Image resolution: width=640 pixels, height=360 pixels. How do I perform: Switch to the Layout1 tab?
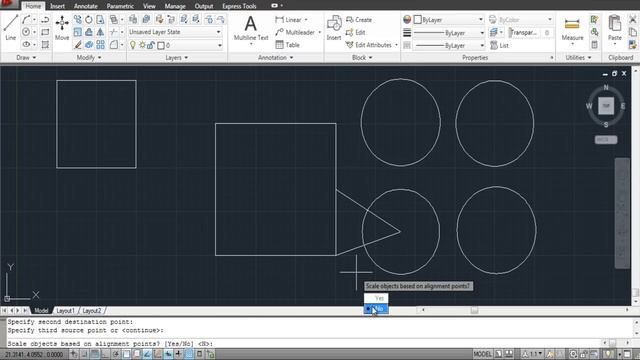65,311
